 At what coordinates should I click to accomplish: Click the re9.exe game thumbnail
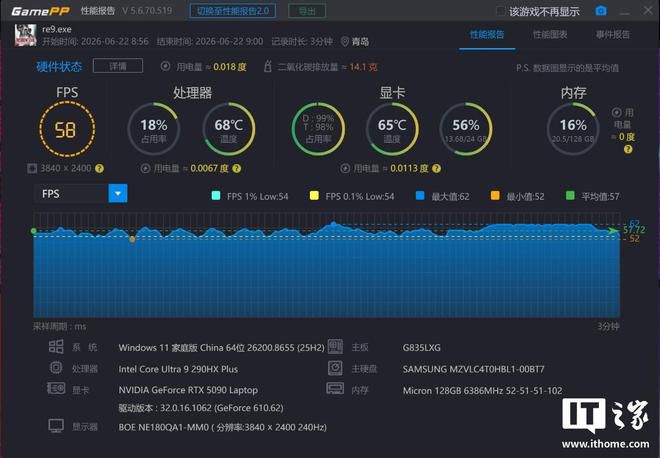click(x=26, y=35)
